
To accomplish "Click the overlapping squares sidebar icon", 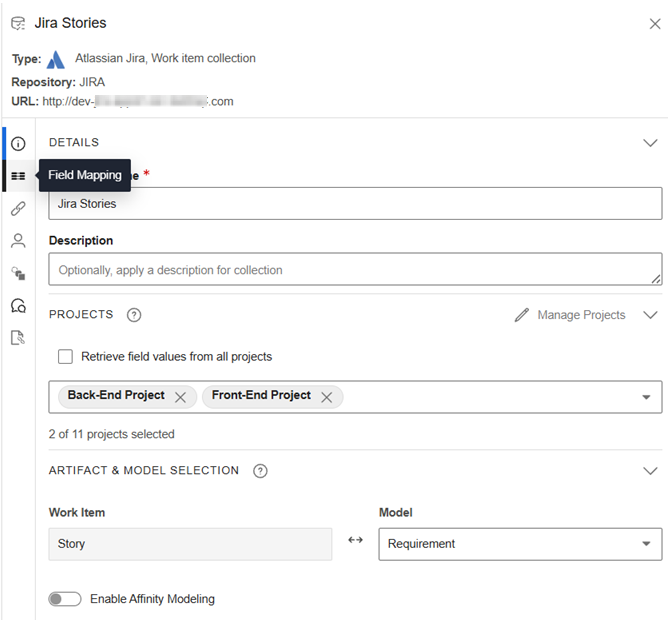I will pos(18,273).
